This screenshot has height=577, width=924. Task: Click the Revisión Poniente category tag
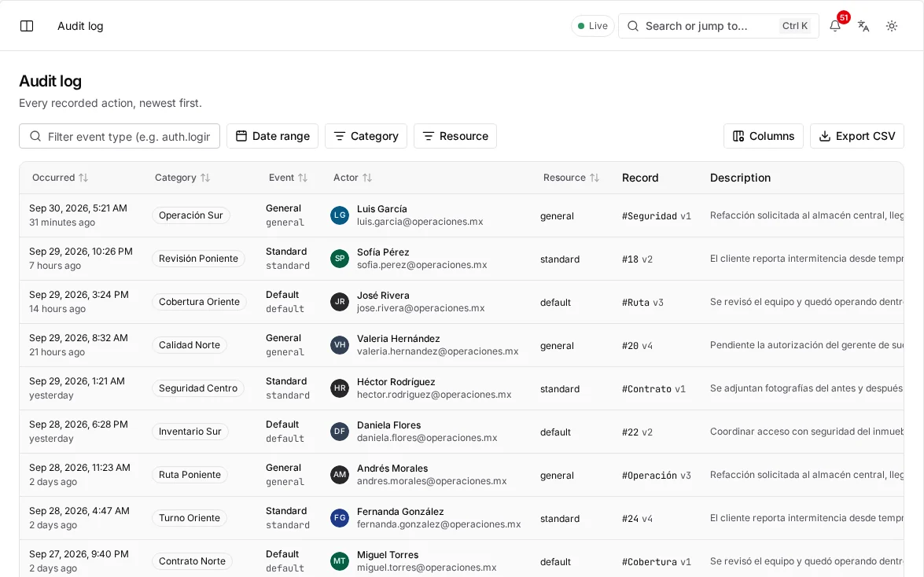click(x=199, y=259)
